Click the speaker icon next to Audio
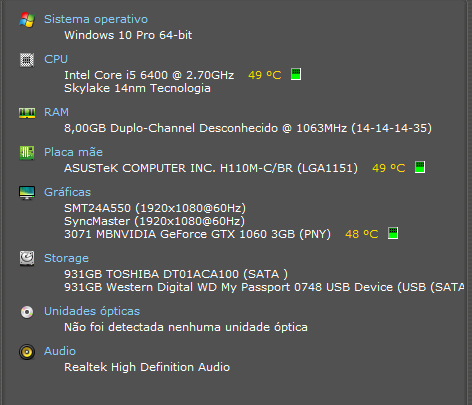Viewport: 472px width, 405px height. [x=27, y=352]
